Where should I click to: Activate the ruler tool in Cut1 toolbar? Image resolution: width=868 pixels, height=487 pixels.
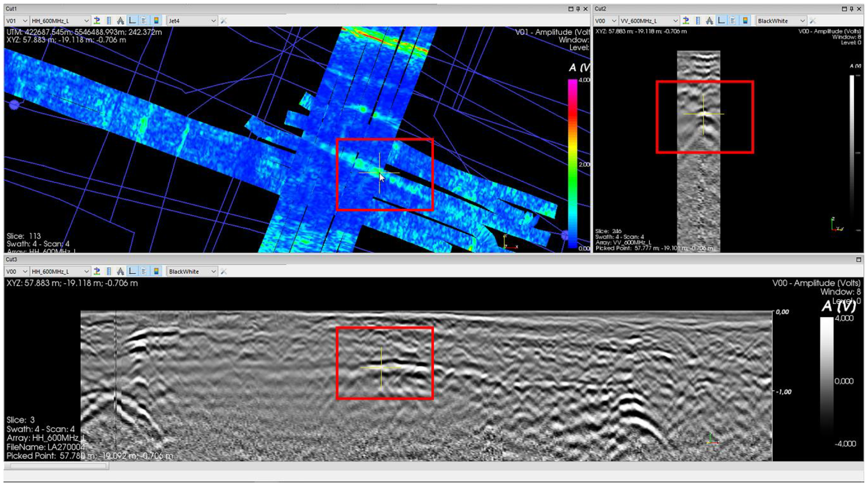109,21
